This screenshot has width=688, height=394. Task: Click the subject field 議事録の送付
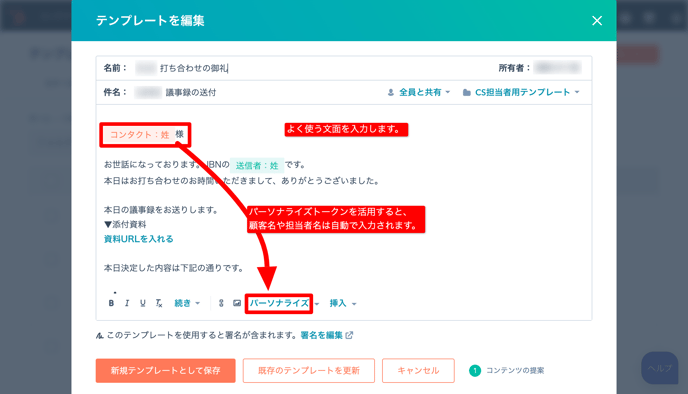(190, 92)
